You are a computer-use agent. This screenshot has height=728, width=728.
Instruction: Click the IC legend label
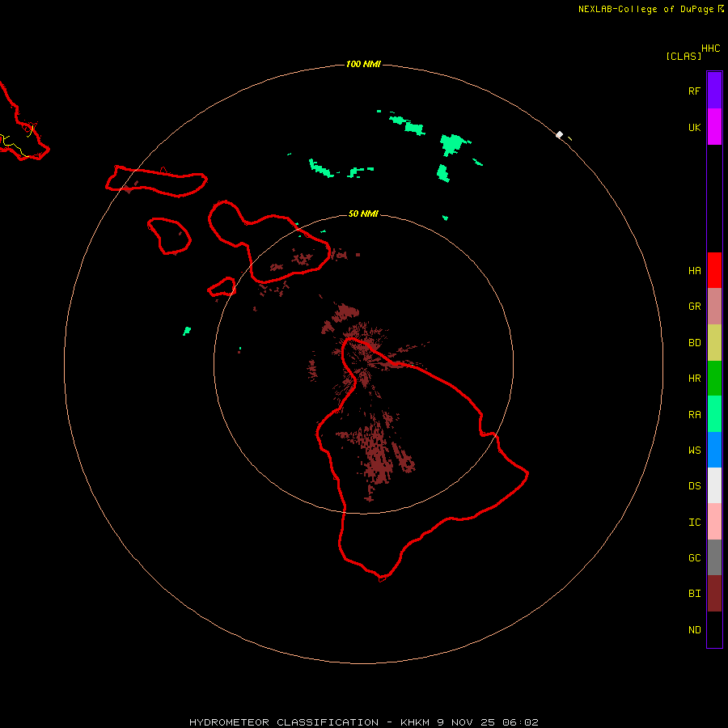tap(694, 523)
